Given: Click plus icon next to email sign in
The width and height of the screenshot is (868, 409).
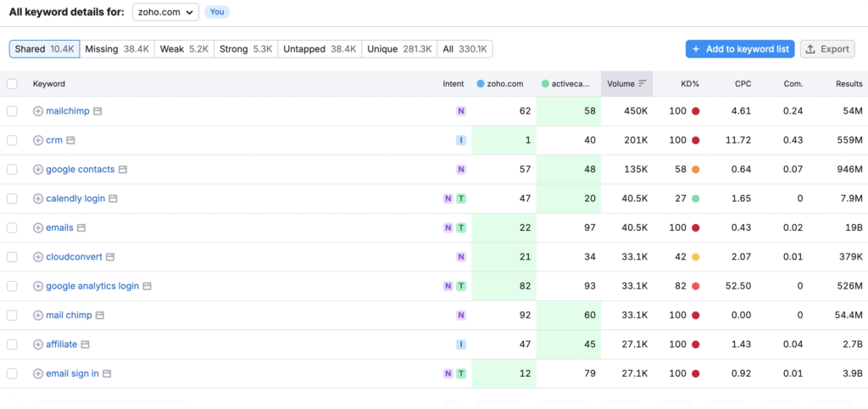Looking at the screenshot, I should [38, 373].
